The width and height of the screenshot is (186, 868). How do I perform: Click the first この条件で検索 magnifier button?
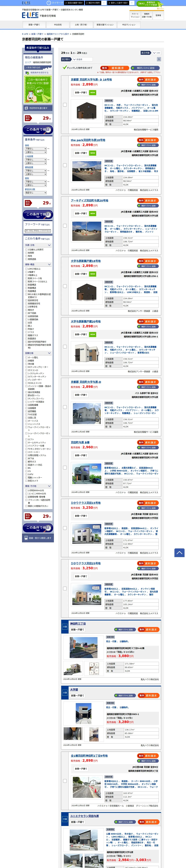pos(38,130)
